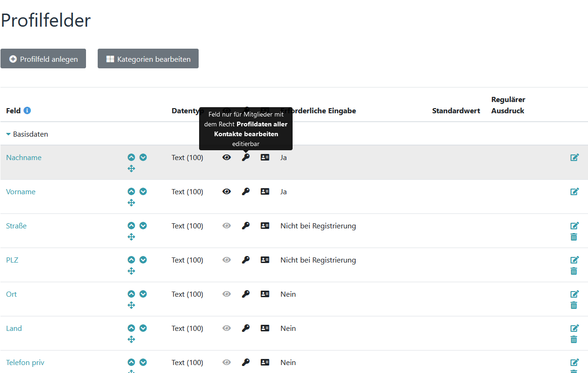Screen dimensions: 588x373
Task: Click the key icon for PLZ
Action: [246, 260]
